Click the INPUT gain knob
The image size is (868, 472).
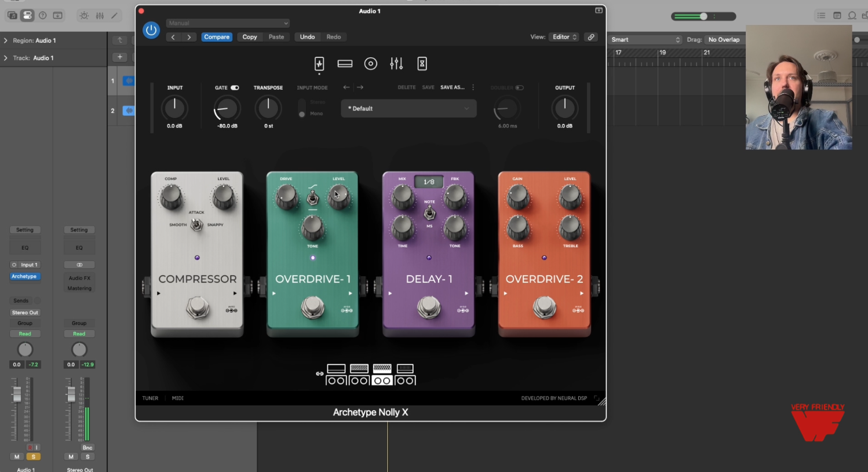(174, 108)
